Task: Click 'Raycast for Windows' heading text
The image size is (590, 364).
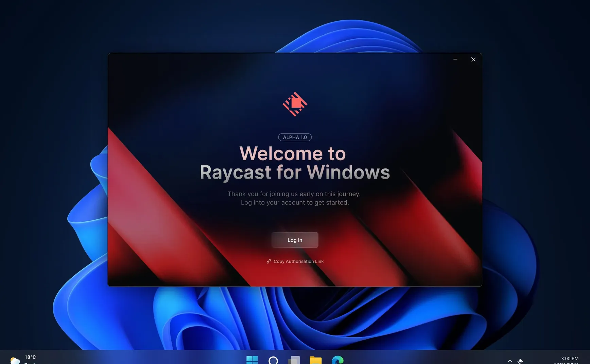Action: 295,172
